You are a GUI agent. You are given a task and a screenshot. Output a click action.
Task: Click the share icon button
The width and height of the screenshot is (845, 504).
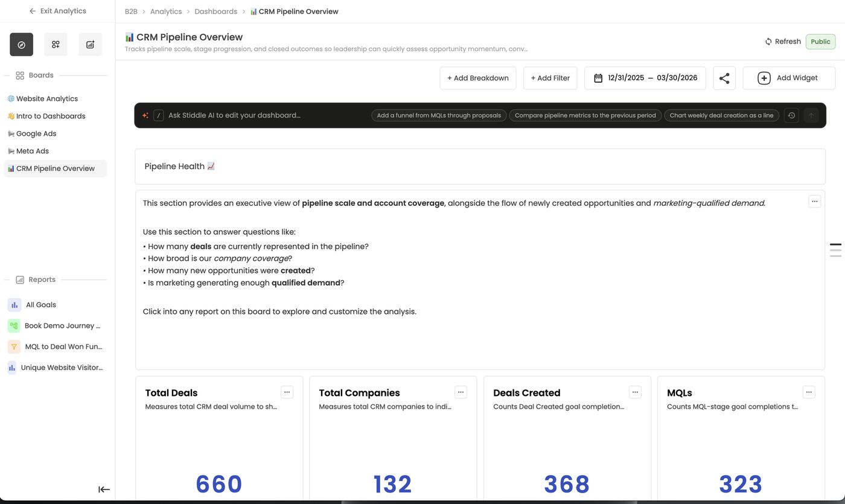pos(724,78)
